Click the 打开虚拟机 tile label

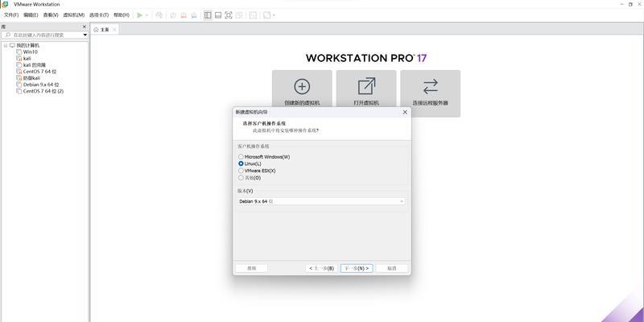(366, 103)
